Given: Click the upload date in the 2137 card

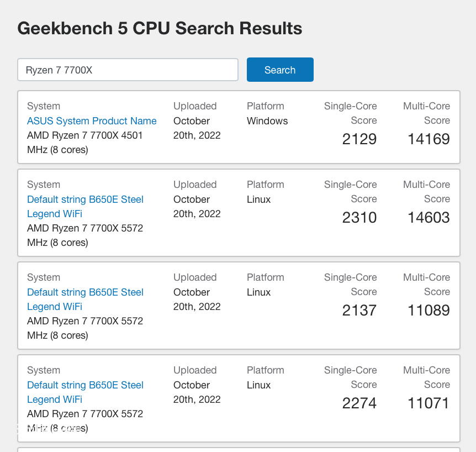Looking at the screenshot, I should point(197,299).
